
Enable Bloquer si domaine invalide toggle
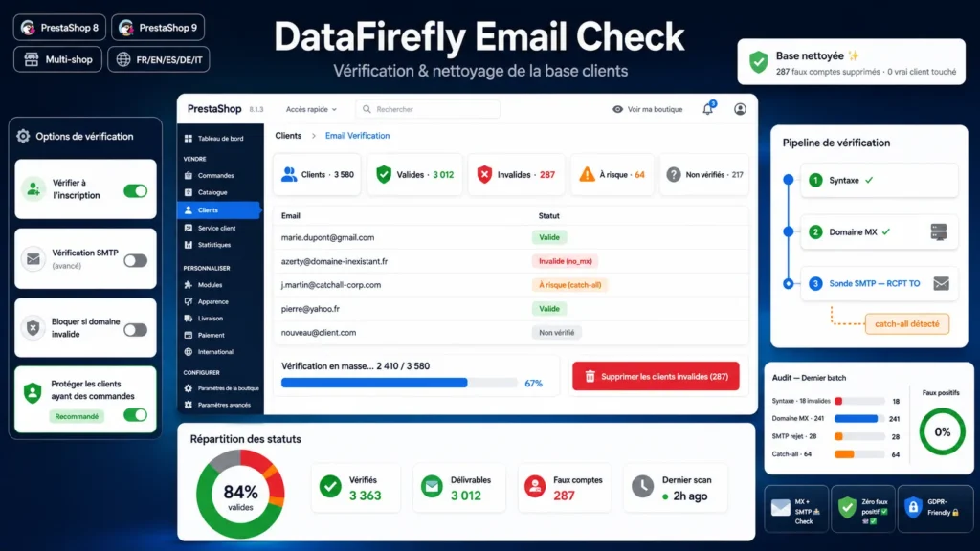pos(135,330)
